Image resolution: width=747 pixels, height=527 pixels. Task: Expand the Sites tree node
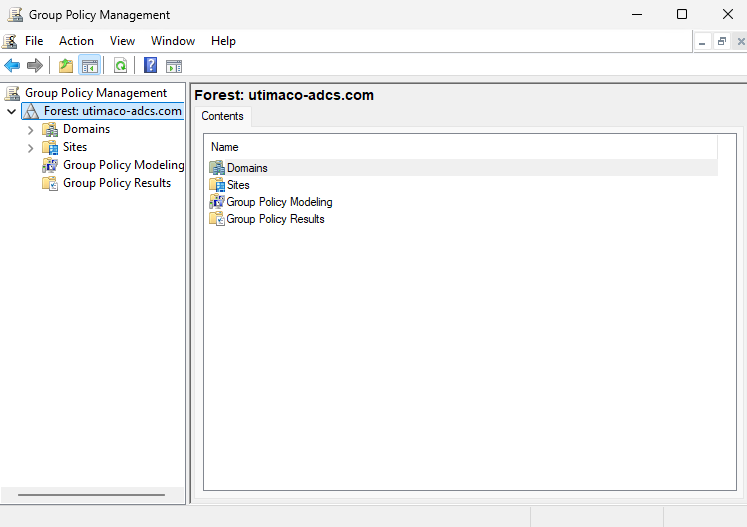(x=30, y=147)
